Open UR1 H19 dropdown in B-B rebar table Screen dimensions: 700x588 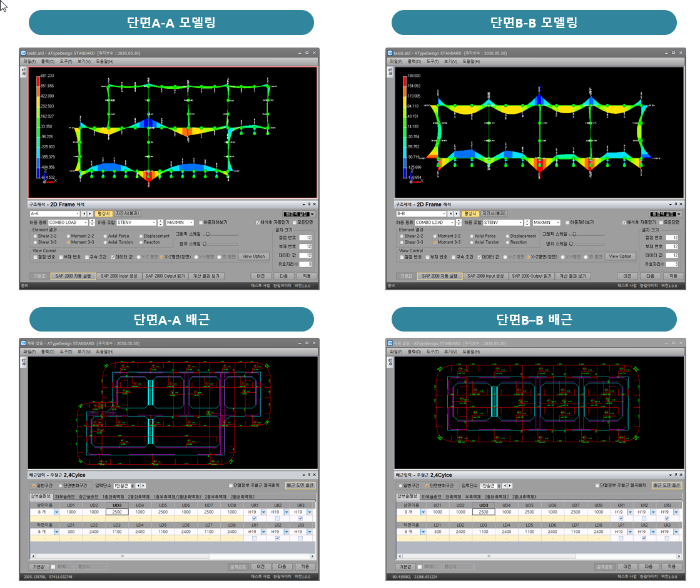point(630,512)
